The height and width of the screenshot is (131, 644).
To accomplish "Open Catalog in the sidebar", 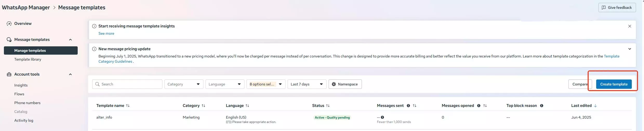I will point(21,112).
